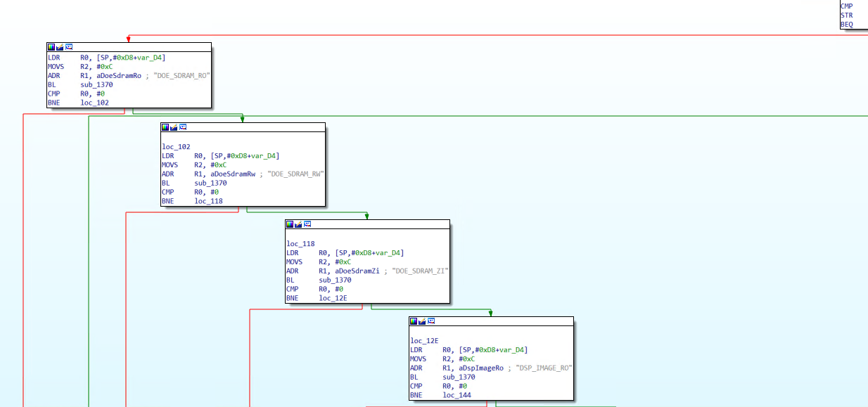
Task: Open node color picker on loc_12E block
Action: (x=414, y=321)
